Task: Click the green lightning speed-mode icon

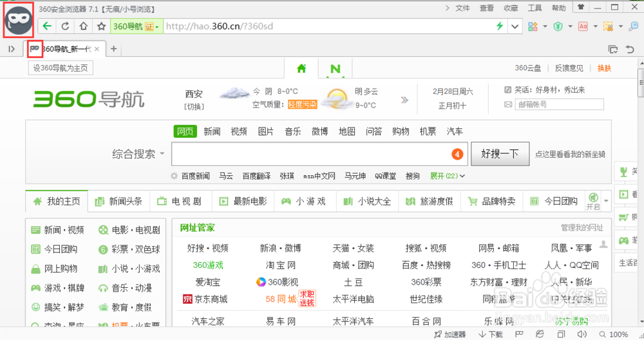Action: (500, 26)
